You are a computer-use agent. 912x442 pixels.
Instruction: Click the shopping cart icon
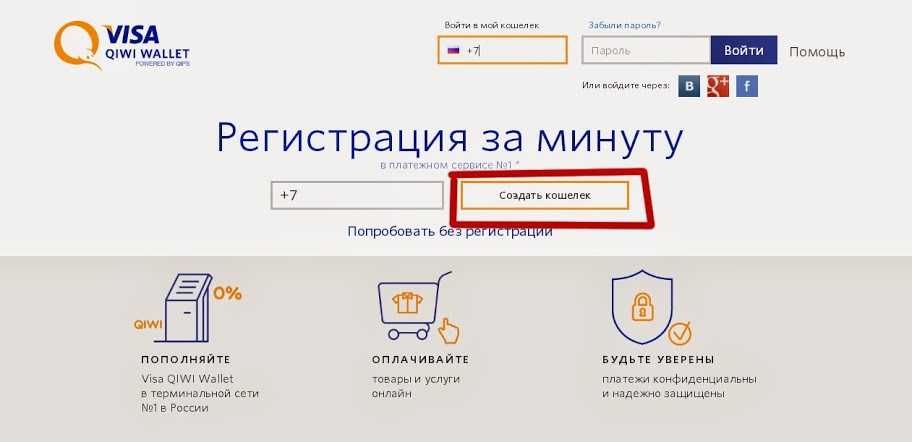[x=418, y=306]
